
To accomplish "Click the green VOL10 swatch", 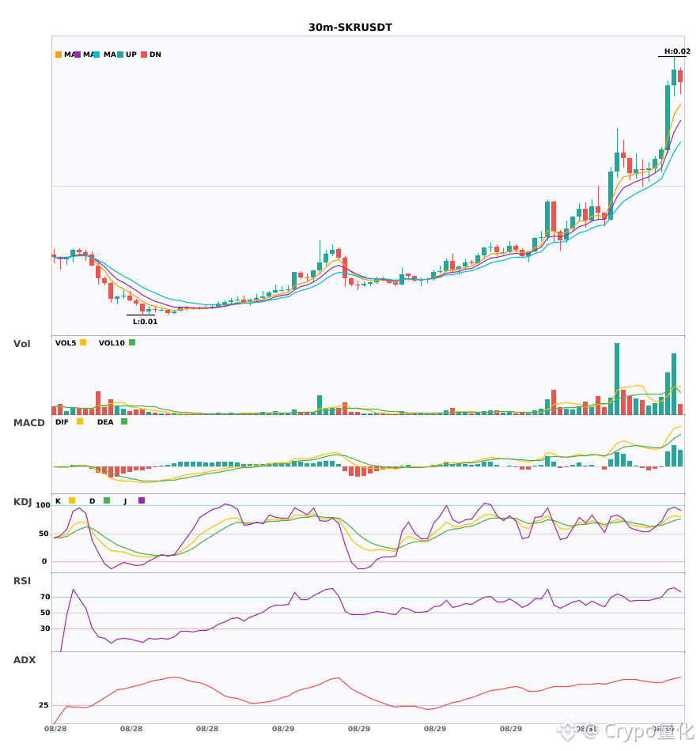I will 132,342.
